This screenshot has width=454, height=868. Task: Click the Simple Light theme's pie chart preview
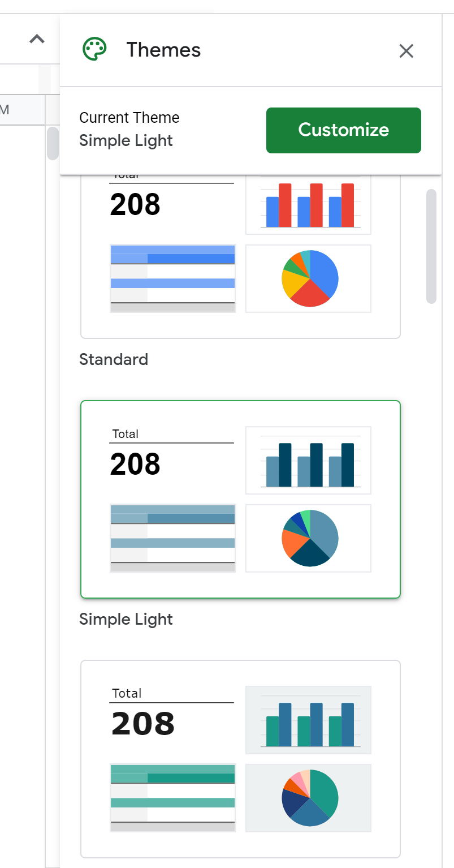(x=309, y=538)
